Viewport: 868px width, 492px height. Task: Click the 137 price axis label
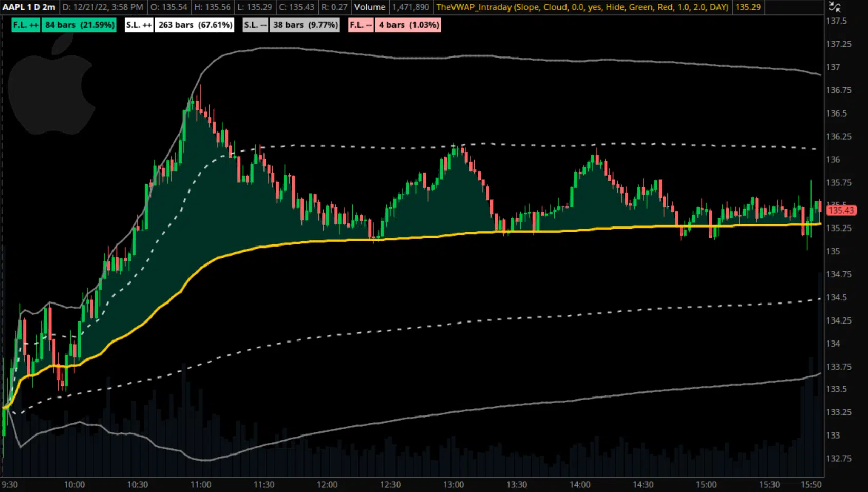pyautogui.click(x=833, y=67)
